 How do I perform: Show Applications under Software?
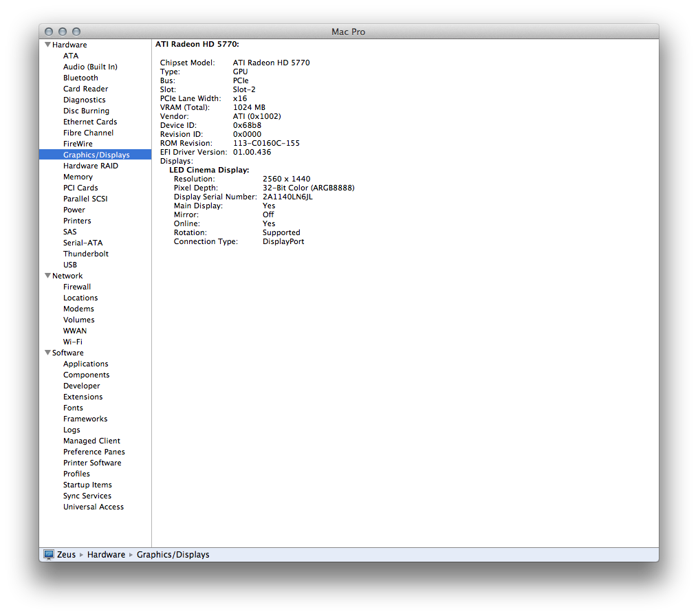(x=85, y=364)
